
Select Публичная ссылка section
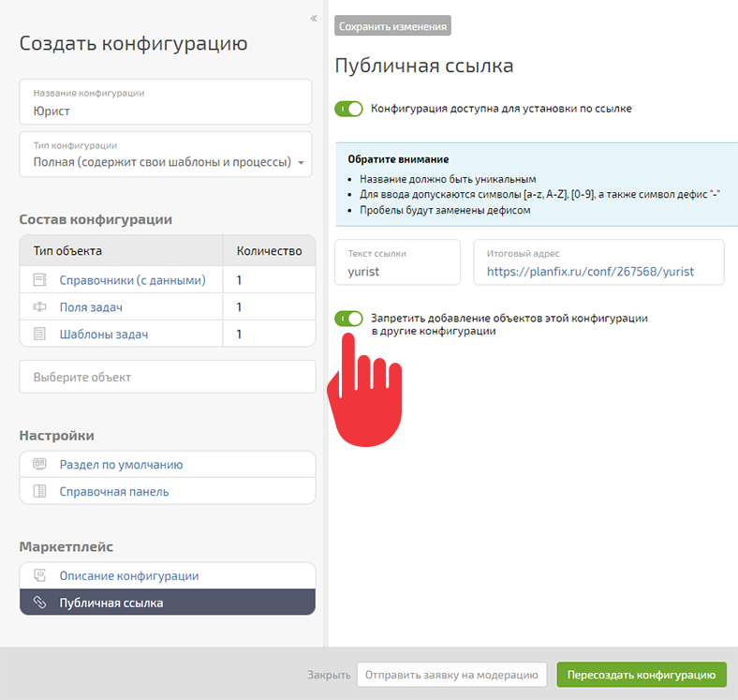coord(168,602)
